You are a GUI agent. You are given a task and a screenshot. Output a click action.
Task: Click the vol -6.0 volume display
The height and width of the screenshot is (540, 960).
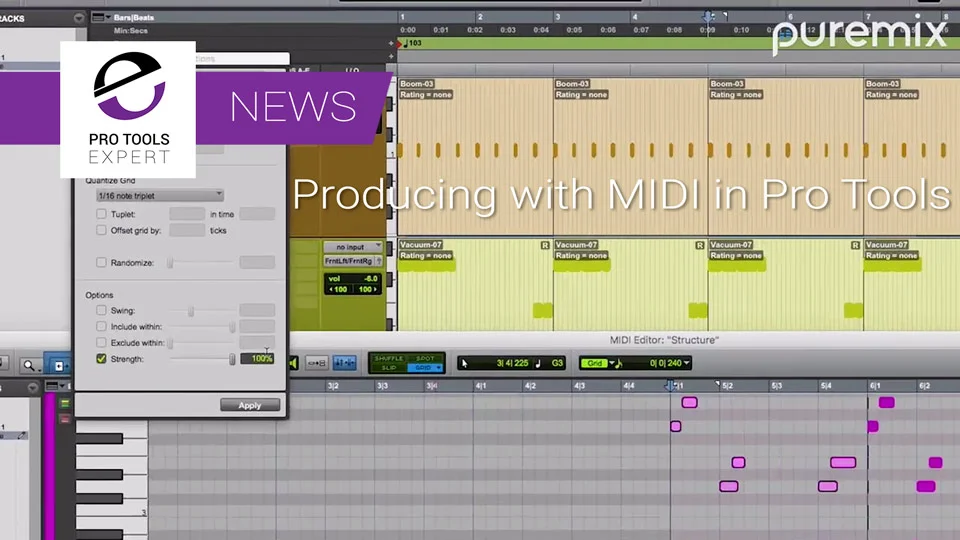[353, 279]
